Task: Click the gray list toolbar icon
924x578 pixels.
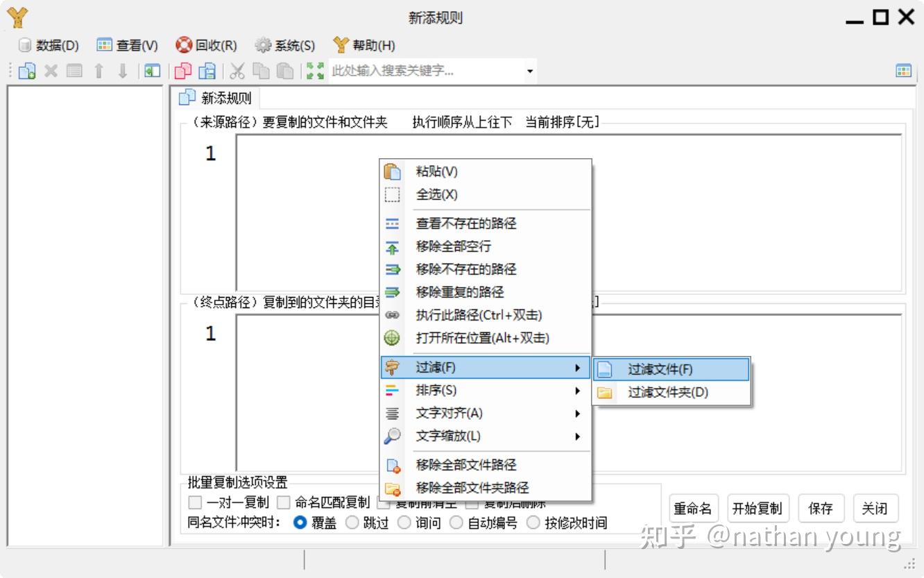Action: click(x=74, y=71)
